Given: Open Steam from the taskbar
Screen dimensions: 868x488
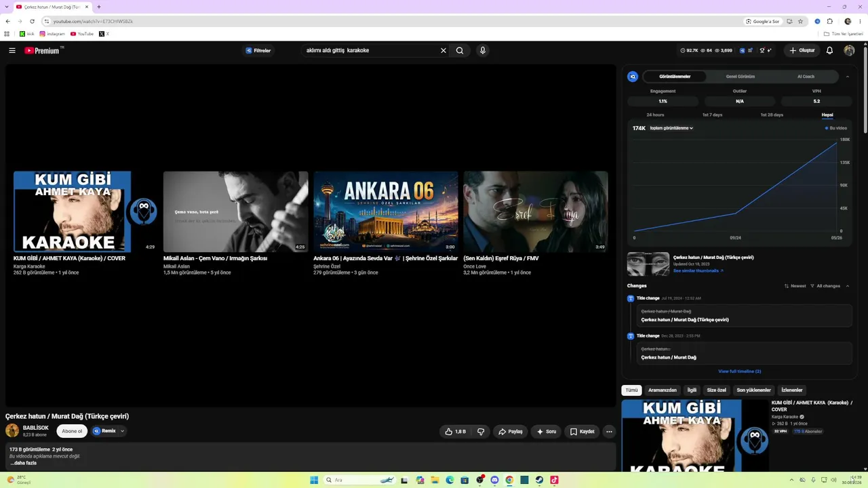Looking at the screenshot, I should point(539,480).
